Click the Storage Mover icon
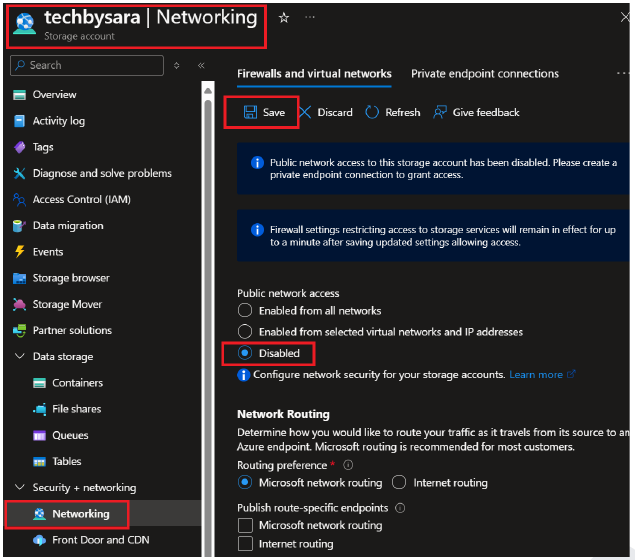 [19, 304]
